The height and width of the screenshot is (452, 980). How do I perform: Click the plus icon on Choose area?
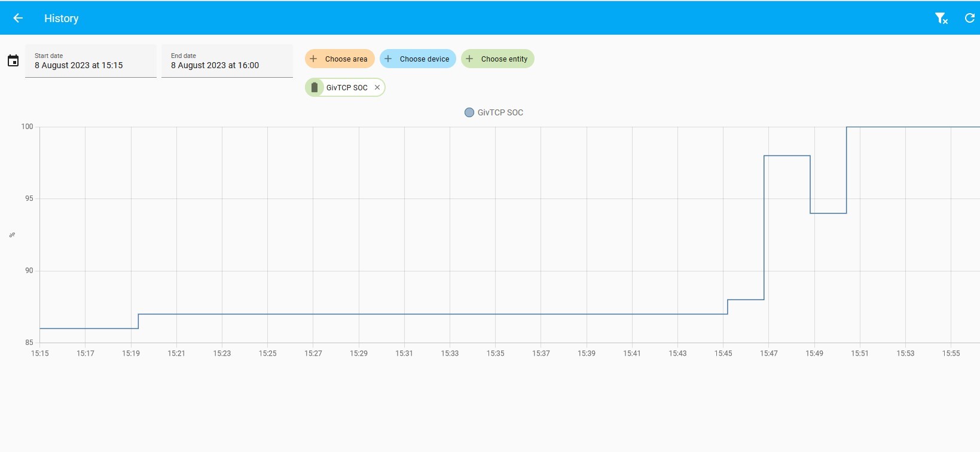(313, 59)
